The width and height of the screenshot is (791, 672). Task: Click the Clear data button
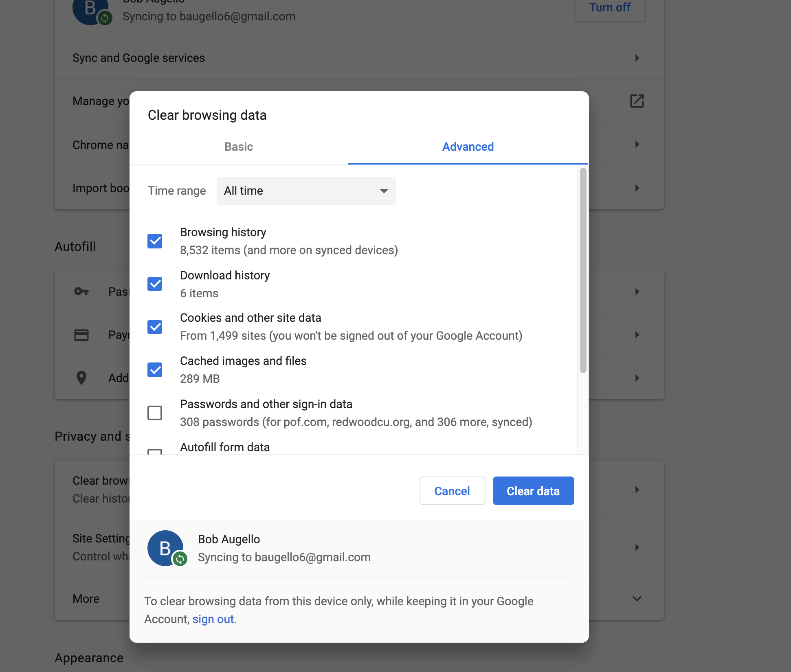coord(533,491)
